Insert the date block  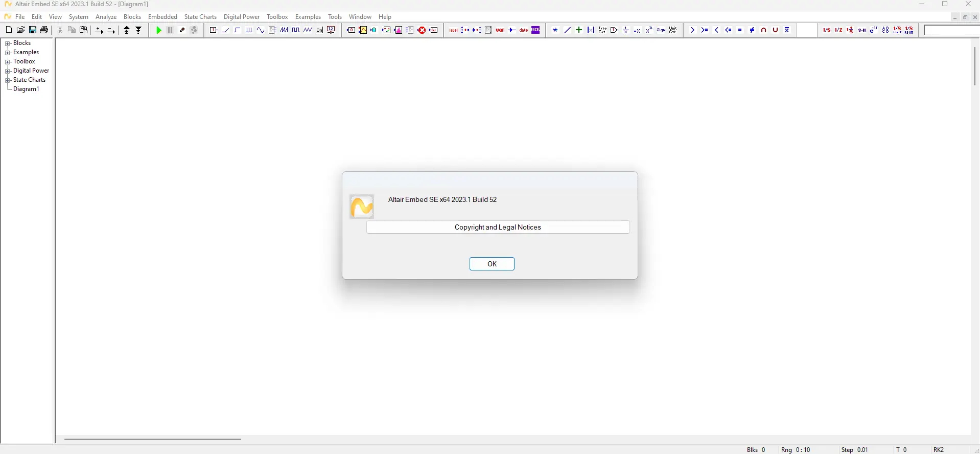pyautogui.click(x=524, y=30)
